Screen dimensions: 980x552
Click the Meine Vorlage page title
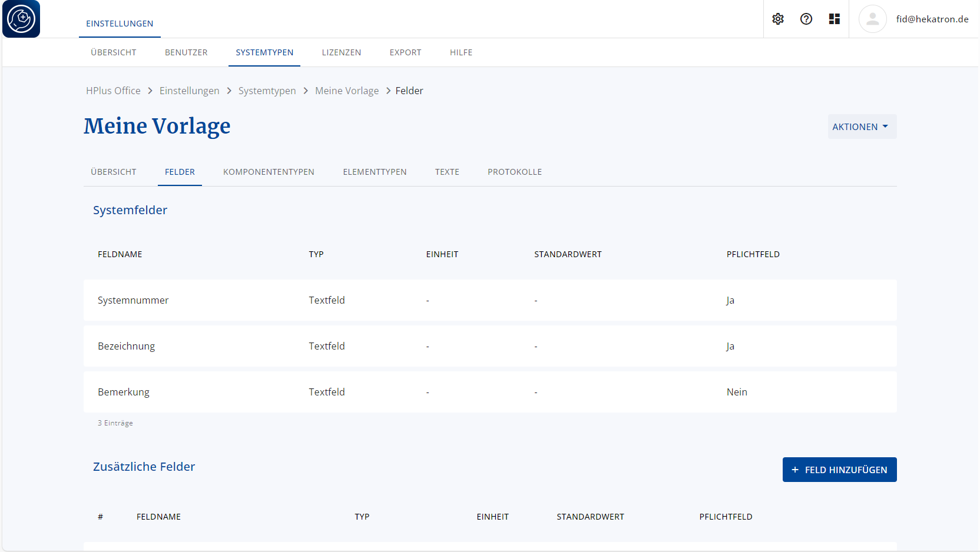click(x=157, y=126)
